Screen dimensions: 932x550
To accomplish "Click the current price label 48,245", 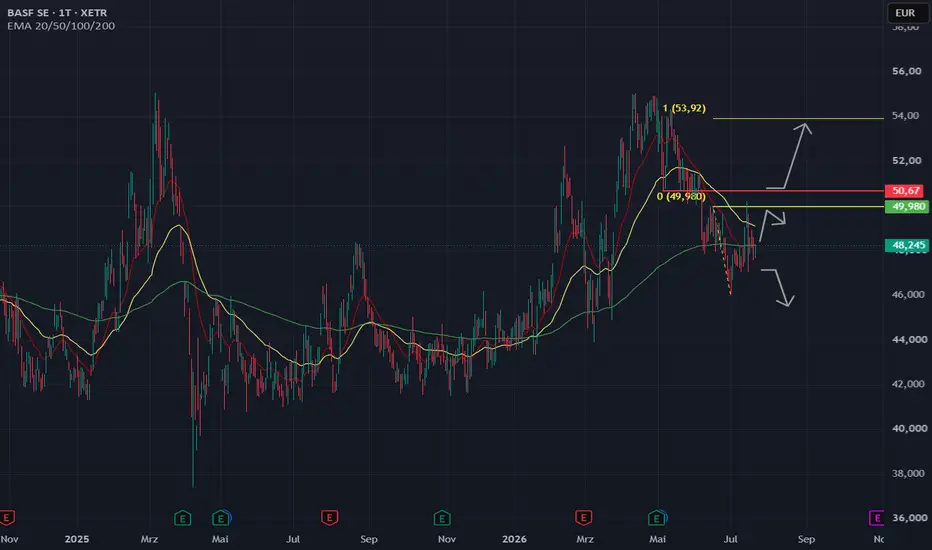I will click(907, 245).
